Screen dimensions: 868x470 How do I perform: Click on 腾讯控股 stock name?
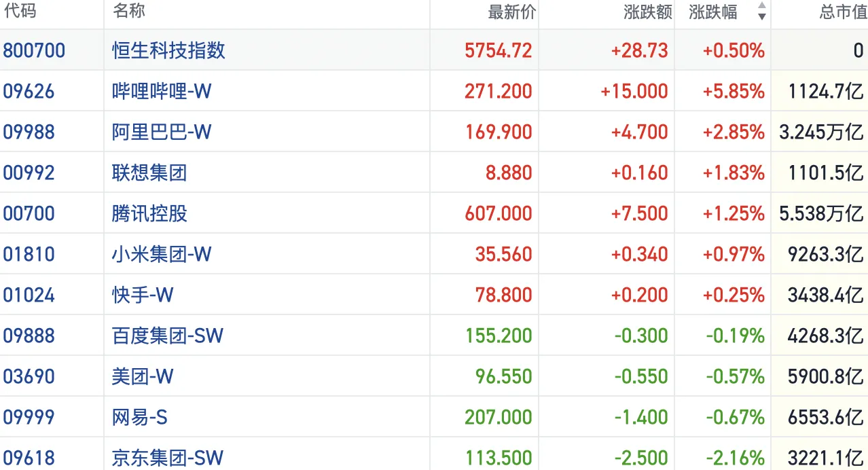[149, 213]
